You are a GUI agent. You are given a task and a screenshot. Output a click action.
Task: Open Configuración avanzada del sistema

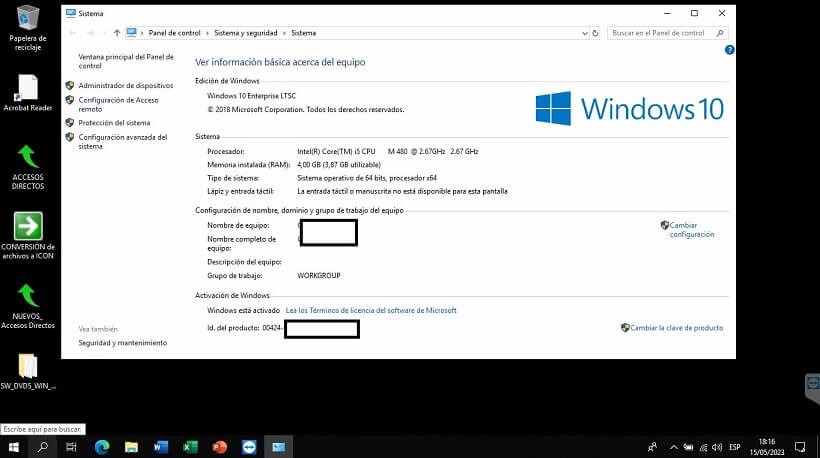point(123,142)
